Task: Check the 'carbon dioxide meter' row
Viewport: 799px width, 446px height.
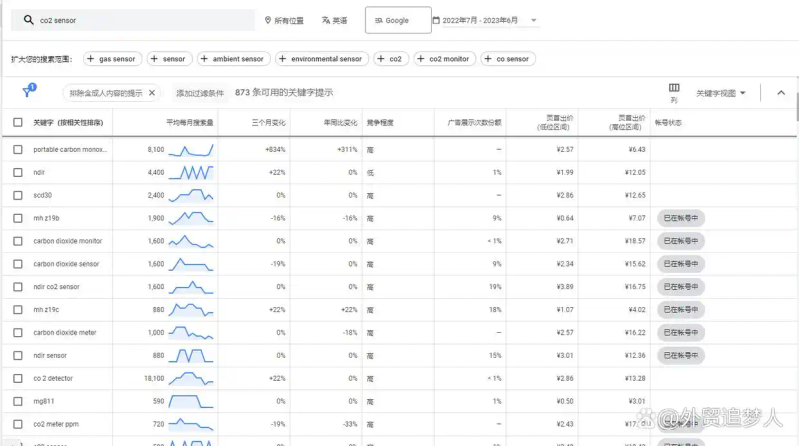Action: pos(18,332)
